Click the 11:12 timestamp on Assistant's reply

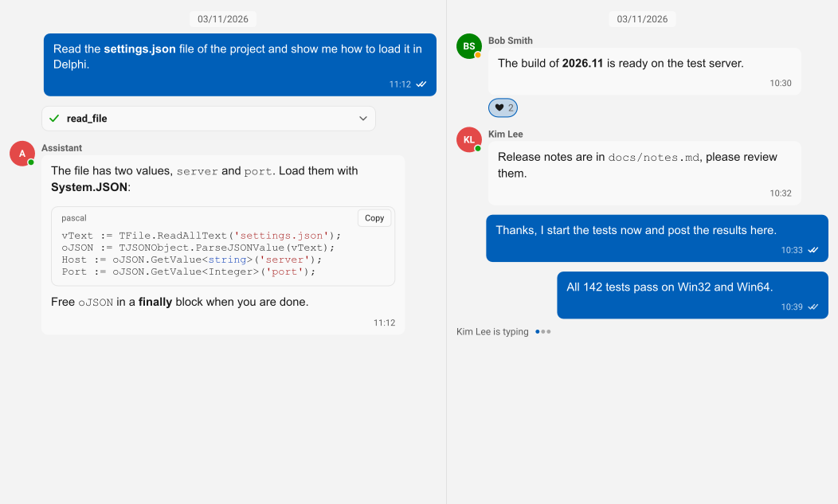click(x=384, y=322)
